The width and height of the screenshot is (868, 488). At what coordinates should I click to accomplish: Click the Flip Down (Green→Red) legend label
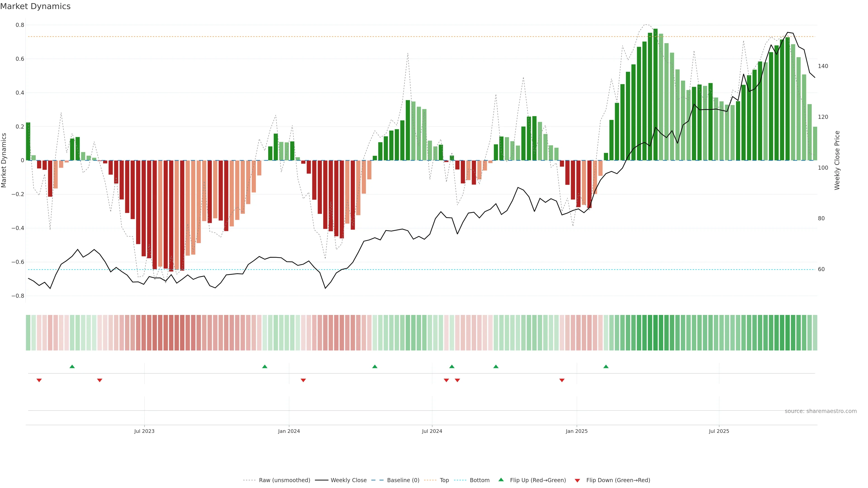[x=618, y=480]
